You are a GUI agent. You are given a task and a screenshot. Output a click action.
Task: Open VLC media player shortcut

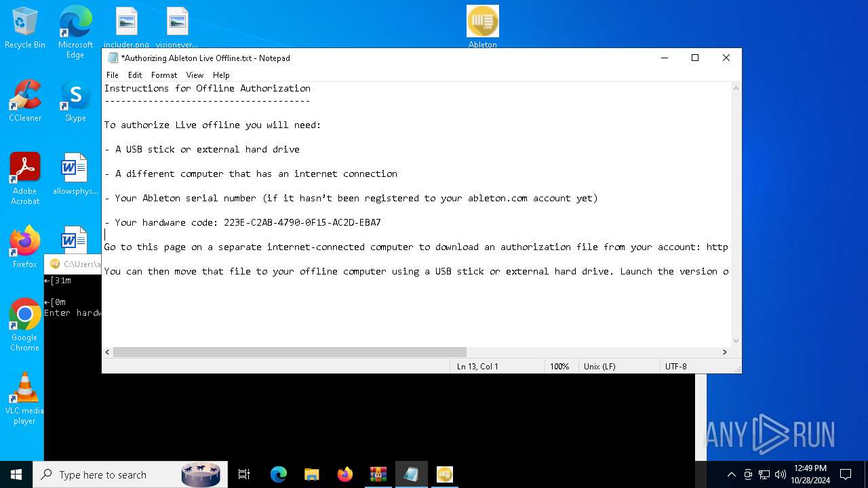(x=25, y=398)
